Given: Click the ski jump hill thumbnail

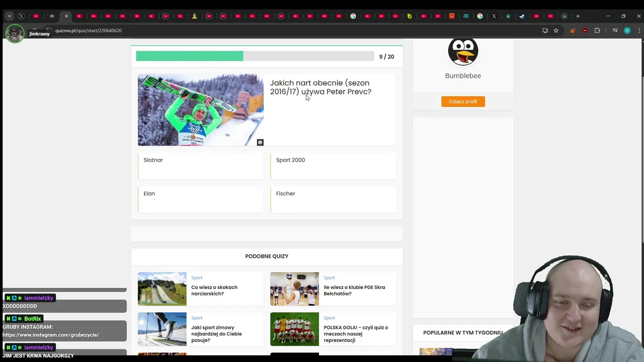Looking at the screenshot, I should point(162,289).
